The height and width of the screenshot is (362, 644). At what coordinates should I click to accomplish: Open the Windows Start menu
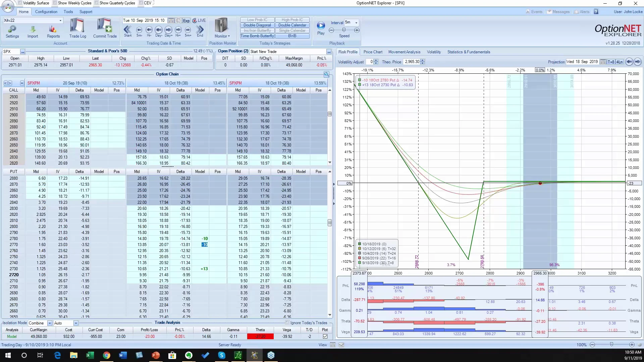[8, 355]
